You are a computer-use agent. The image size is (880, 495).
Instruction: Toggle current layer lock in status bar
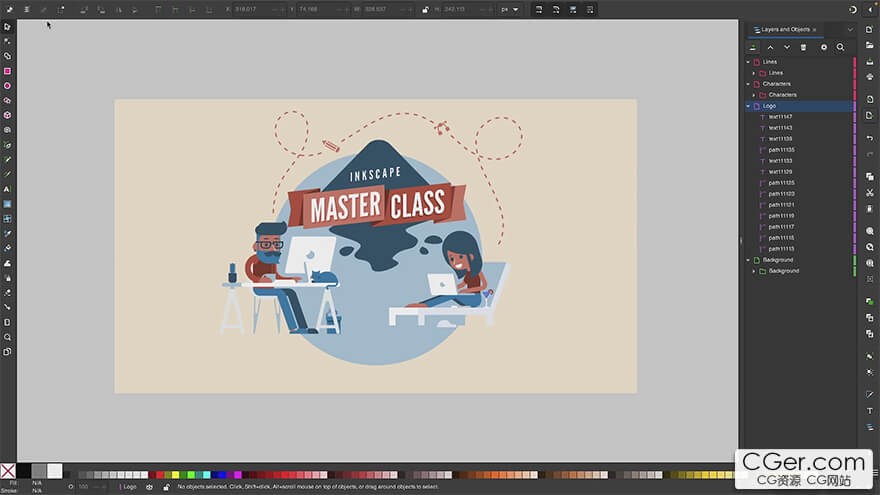(x=166, y=487)
